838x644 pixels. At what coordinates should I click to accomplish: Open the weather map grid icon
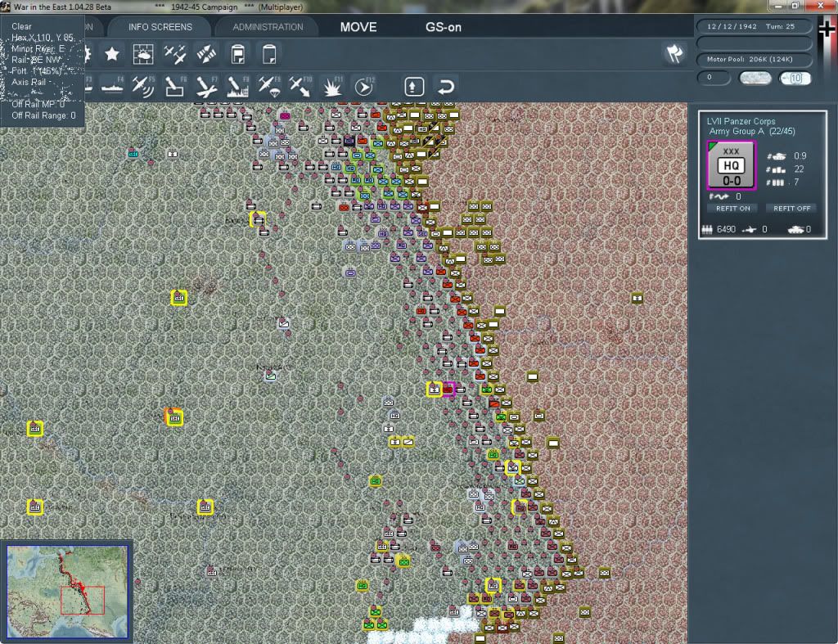click(142, 54)
